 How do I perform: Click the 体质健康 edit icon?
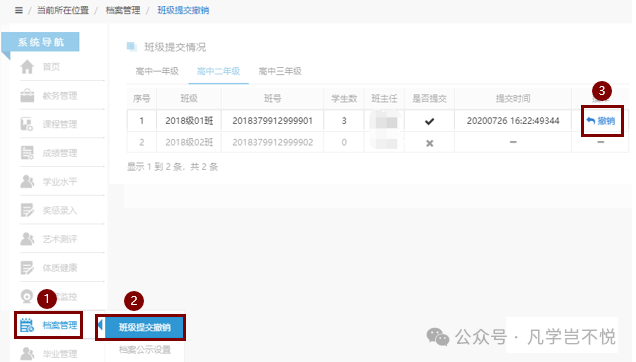click(x=27, y=268)
